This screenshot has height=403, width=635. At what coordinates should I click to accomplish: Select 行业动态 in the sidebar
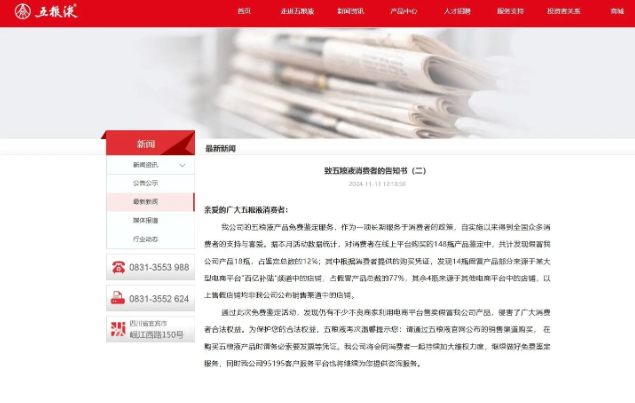coord(150,239)
